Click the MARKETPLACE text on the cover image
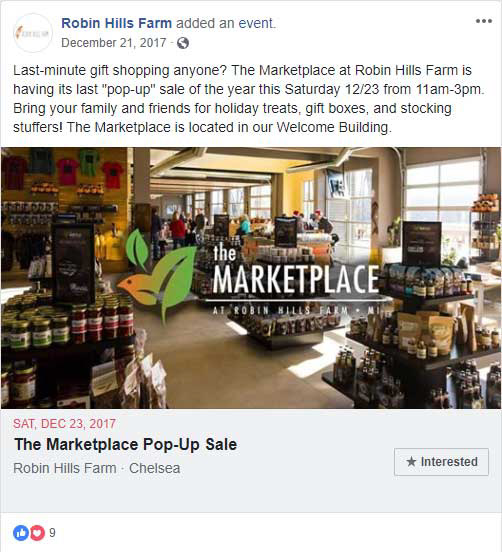This screenshot has width=502, height=552. [x=295, y=280]
